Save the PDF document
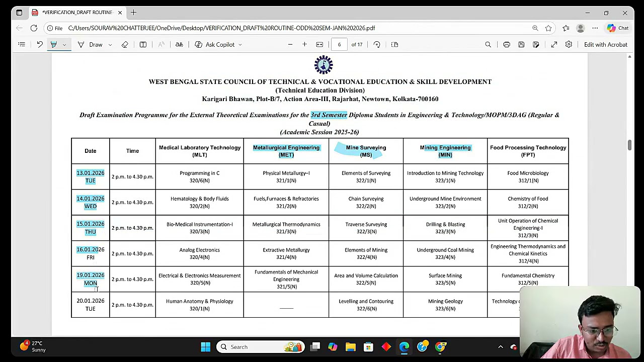The image size is (644, 362). coord(521,45)
